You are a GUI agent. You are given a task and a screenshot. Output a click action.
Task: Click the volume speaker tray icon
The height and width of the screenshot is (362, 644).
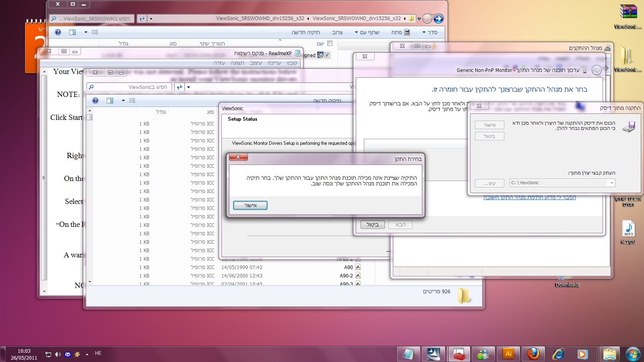(x=58, y=354)
